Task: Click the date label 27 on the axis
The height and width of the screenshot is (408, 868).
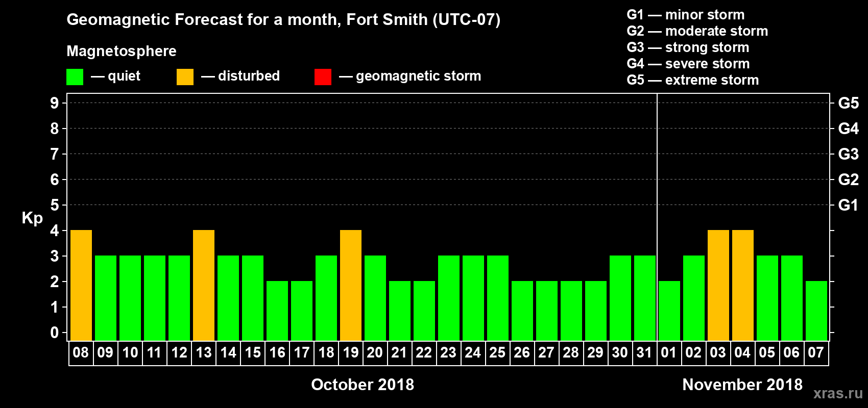Action: (546, 353)
